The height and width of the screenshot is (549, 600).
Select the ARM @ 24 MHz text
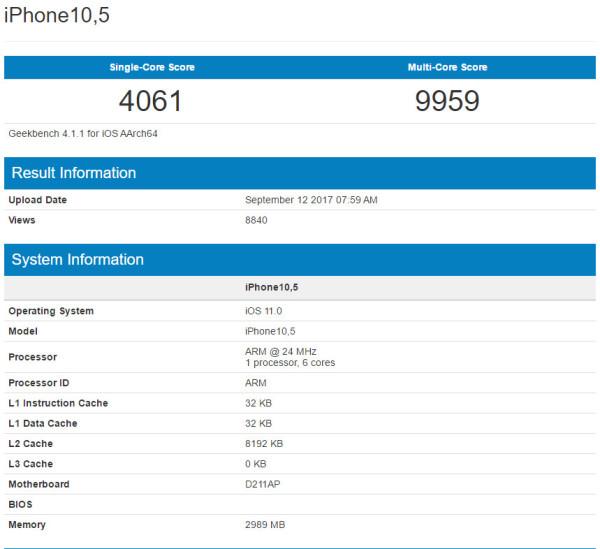(280, 352)
